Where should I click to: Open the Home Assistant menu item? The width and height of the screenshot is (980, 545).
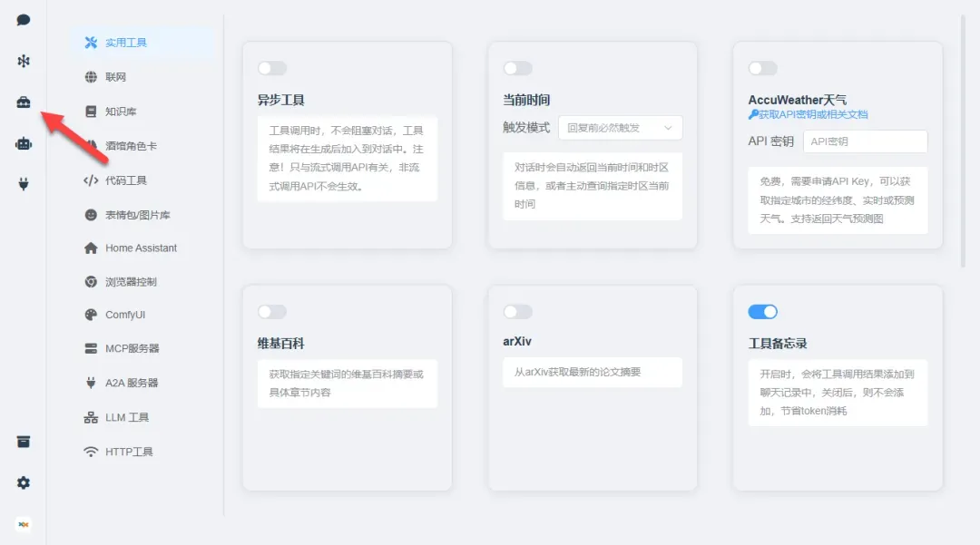tap(142, 248)
